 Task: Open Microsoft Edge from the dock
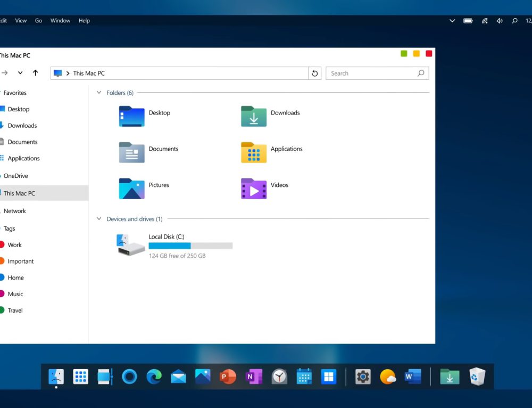coord(154,377)
